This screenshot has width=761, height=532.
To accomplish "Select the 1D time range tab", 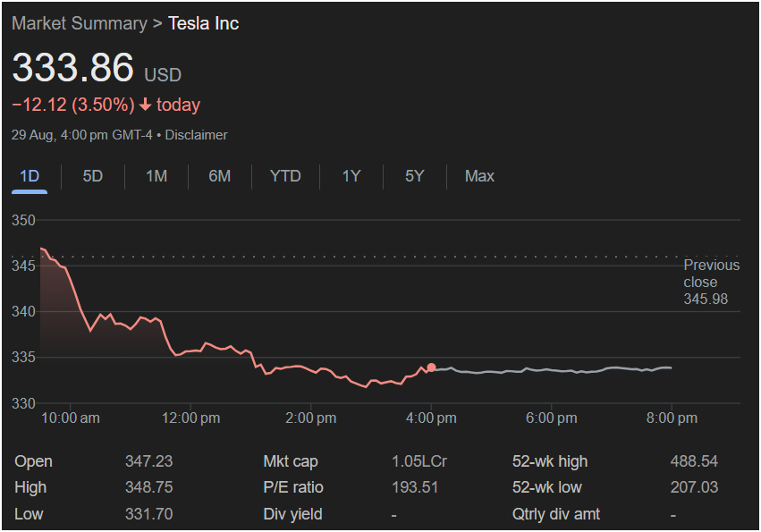I will click(30, 176).
